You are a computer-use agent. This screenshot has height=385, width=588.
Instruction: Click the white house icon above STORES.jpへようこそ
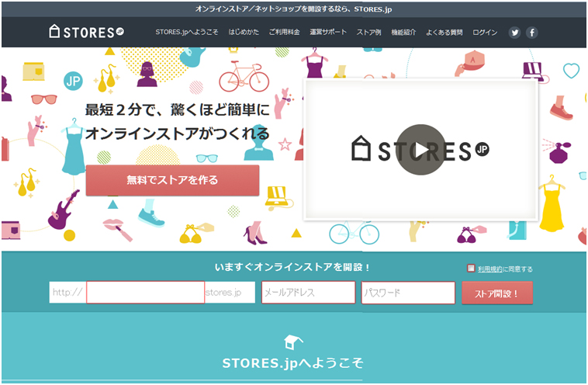pos(293,342)
